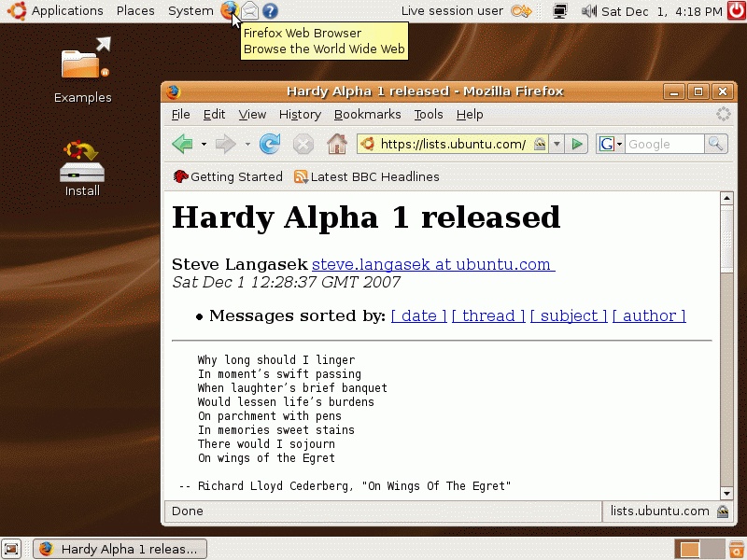The height and width of the screenshot is (560, 747).
Task: Open the Places menu
Action: click(x=135, y=10)
